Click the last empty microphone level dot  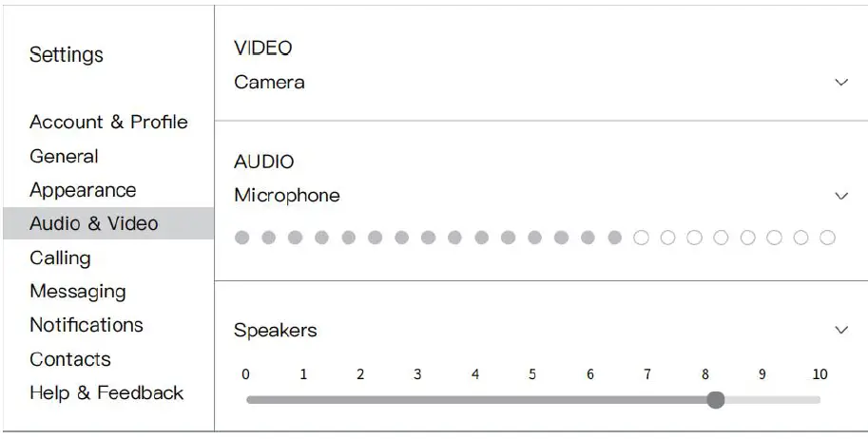point(827,238)
